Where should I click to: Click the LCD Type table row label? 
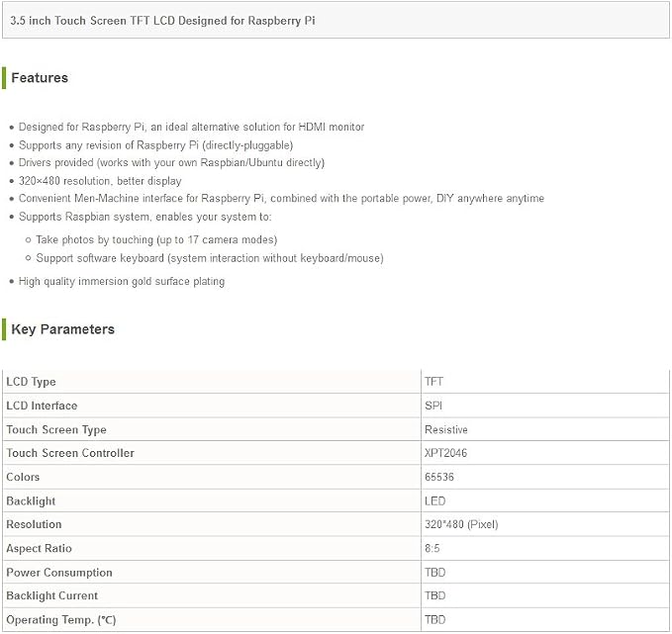31,382
